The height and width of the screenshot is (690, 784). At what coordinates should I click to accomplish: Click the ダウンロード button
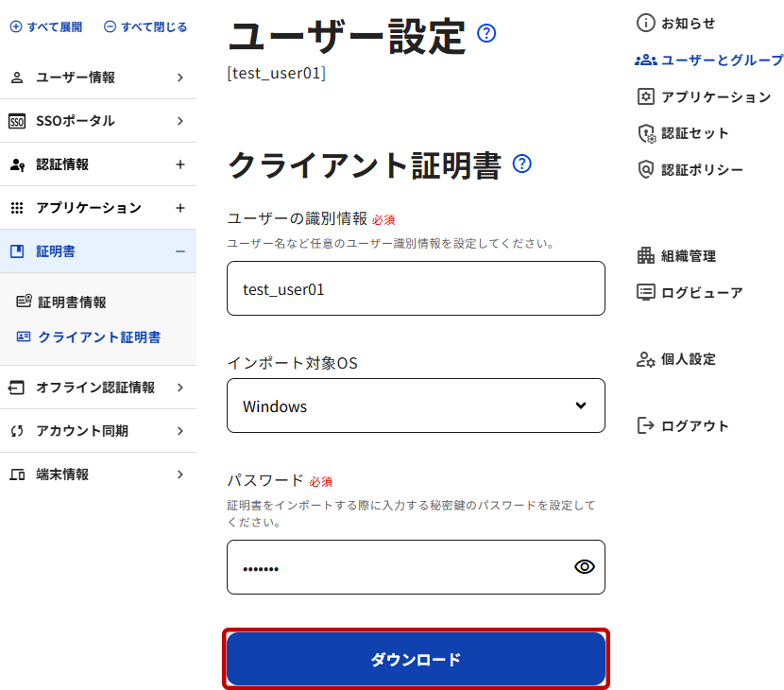point(416,659)
